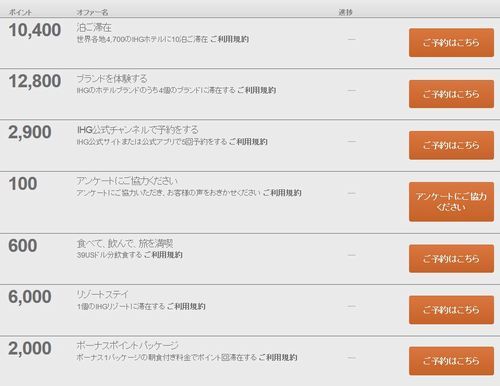Viewport: 500px width, 386px height.
Task: Click ご予約はこちら for the 600 point offer
Action: [x=451, y=259]
